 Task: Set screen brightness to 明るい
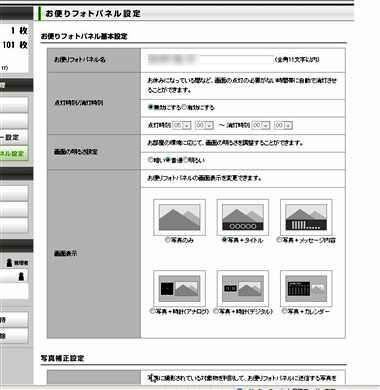[186, 160]
